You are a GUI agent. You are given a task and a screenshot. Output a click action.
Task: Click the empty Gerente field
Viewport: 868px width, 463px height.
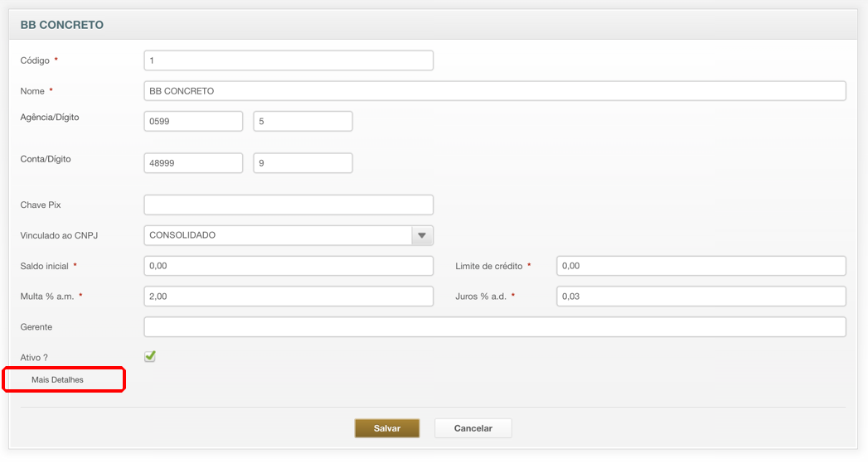click(x=495, y=326)
